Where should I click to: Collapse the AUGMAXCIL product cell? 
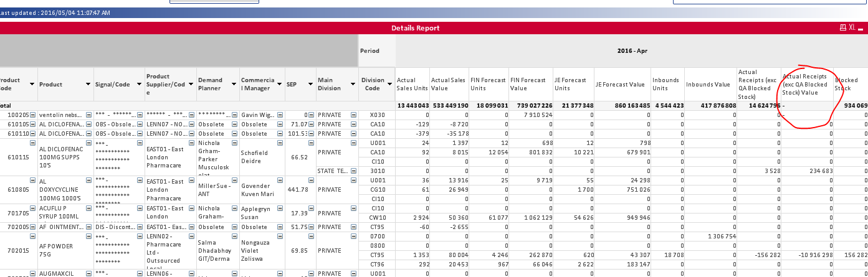(88, 273)
